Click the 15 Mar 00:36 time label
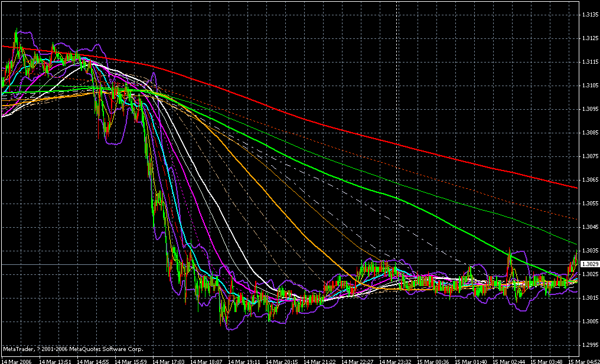The height and width of the screenshot is (364, 600). coord(432,361)
